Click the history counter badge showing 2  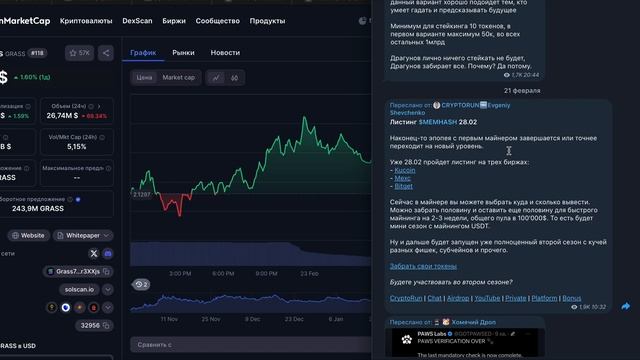(x=141, y=284)
